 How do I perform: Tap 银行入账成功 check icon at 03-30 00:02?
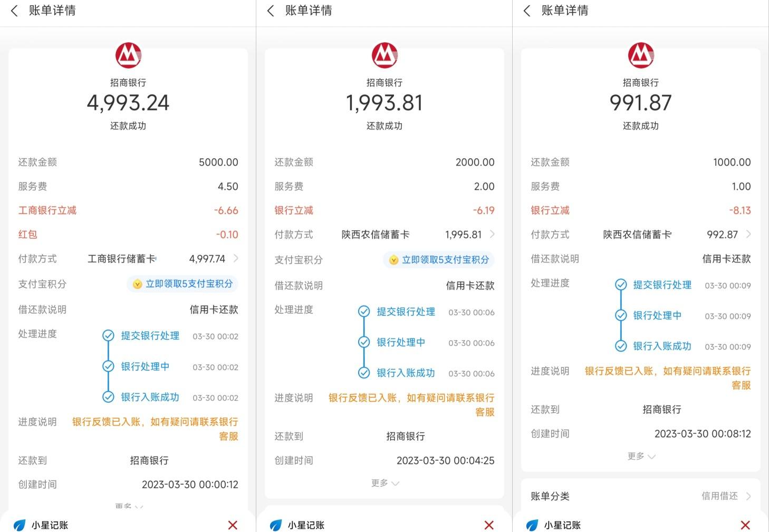pyautogui.click(x=108, y=396)
